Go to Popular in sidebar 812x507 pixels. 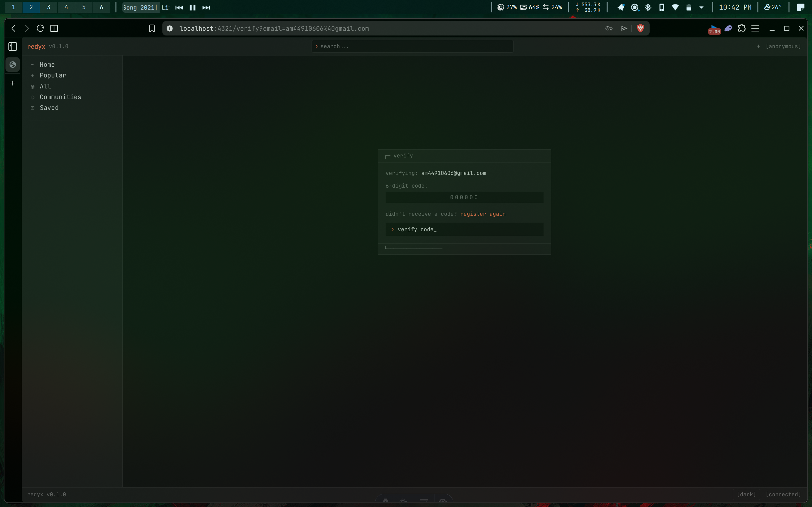pos(53,75)
